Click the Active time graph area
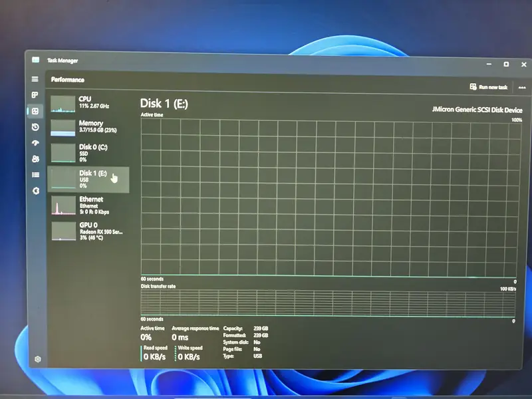The height and width of the screenshot is (399, 532). [x=330, y=198]
